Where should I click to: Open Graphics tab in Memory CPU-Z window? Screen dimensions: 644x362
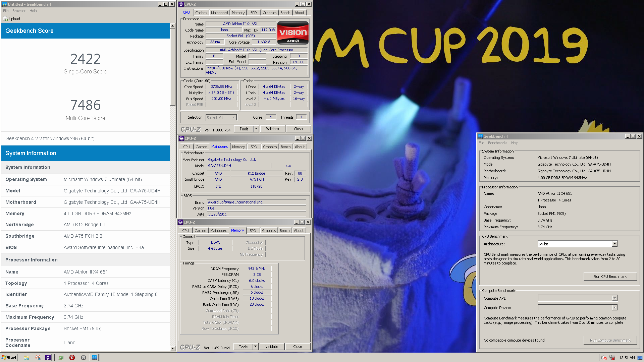click(x=269, y=231)
